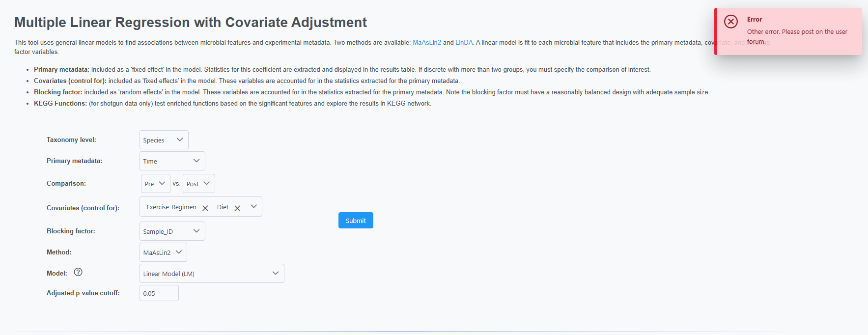The width and height of the screenshot is (868, 335).
Task: Open the MaAsLin2 hyperlink
Action: pyautogui.click(x=427, y=43)
